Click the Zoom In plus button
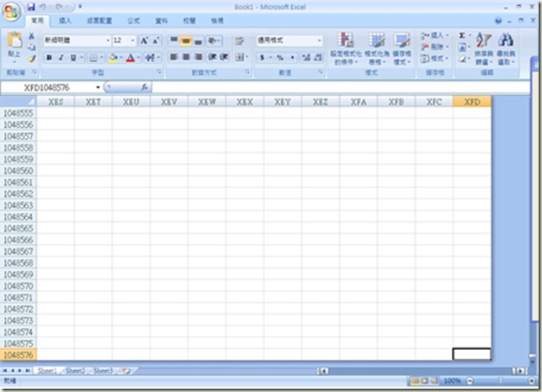Image resolution: width=542 pixels, height=392 pixels. coord(532,380)
